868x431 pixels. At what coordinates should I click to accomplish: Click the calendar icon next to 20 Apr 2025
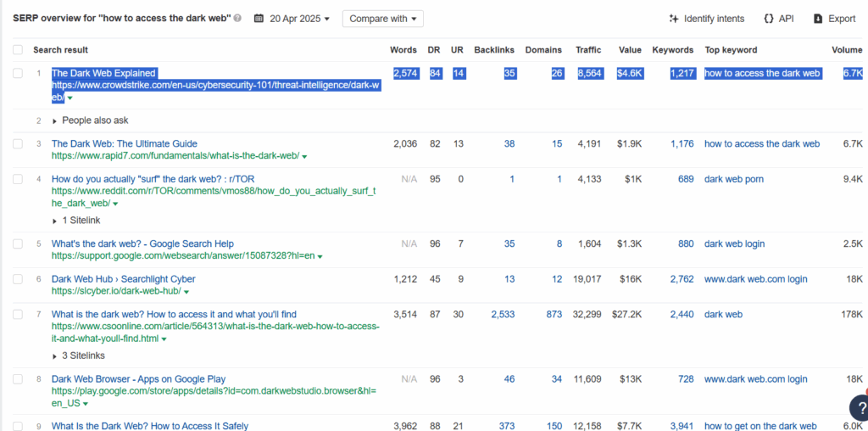[x=259, y=19]
